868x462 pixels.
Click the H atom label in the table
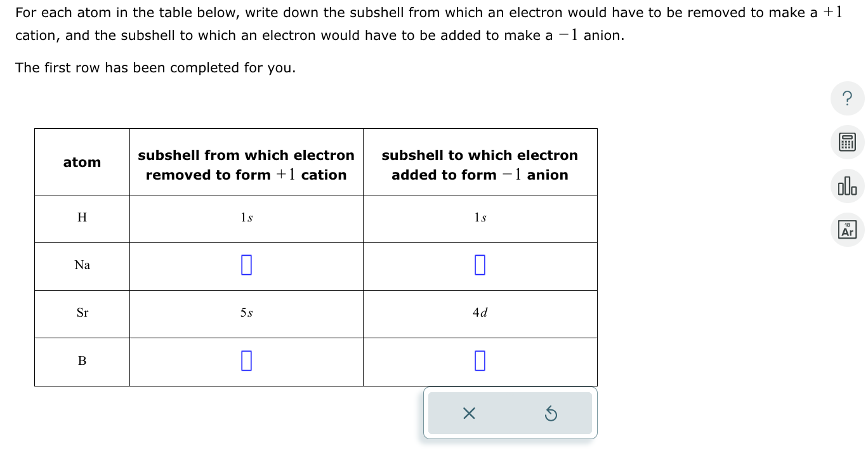pyautogui.click(x=81, y=217)
